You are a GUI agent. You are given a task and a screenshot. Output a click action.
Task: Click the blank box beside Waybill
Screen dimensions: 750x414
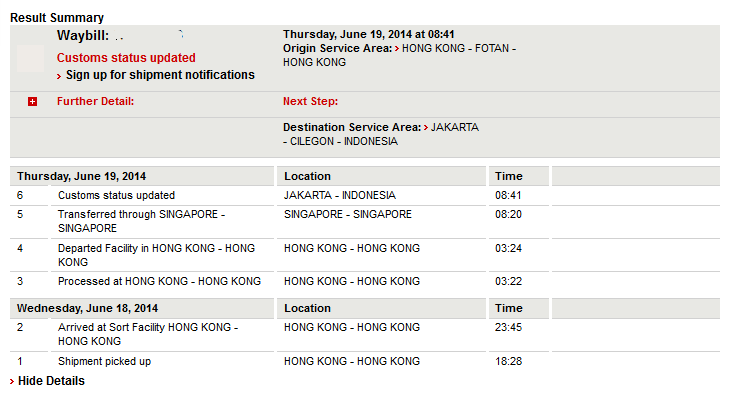pos(31,58)
